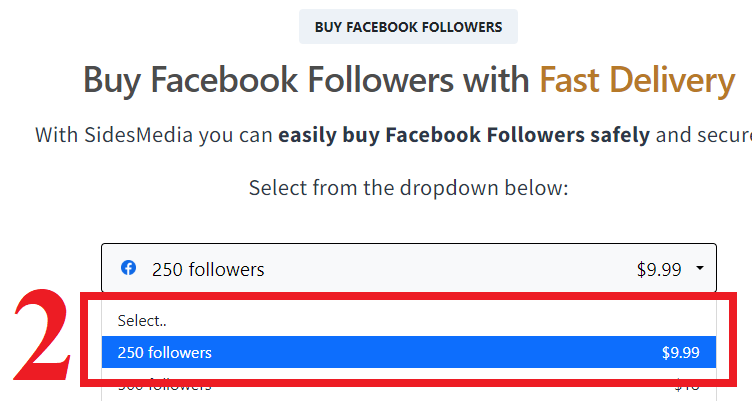This screenshot has width=752, height=401.
Task: Click the large red number 2 annotation
Action: (x=42, y=335)
